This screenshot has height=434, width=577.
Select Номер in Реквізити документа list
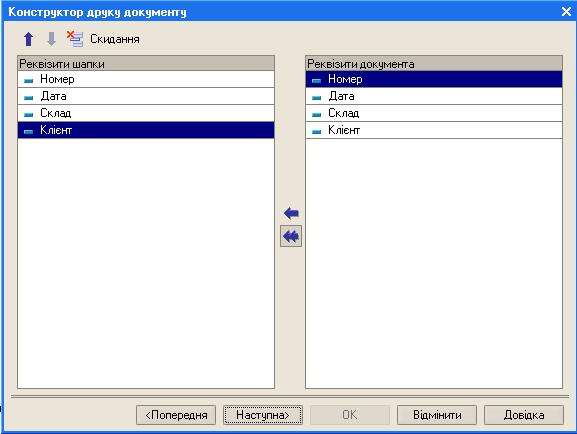[434, 79]
